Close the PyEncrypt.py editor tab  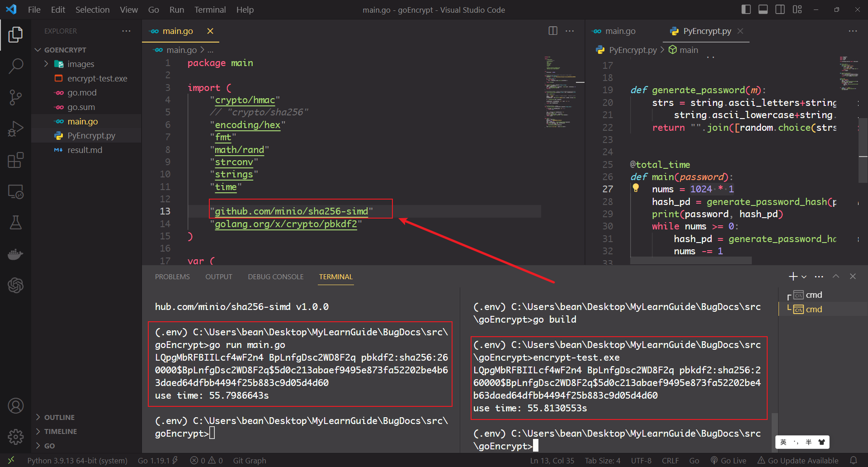pyautogui.click(x=740, y=31)
